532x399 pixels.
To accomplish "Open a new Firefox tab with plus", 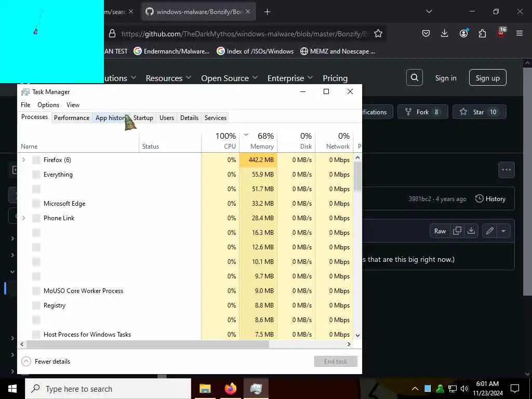I will tap(268, 12).
